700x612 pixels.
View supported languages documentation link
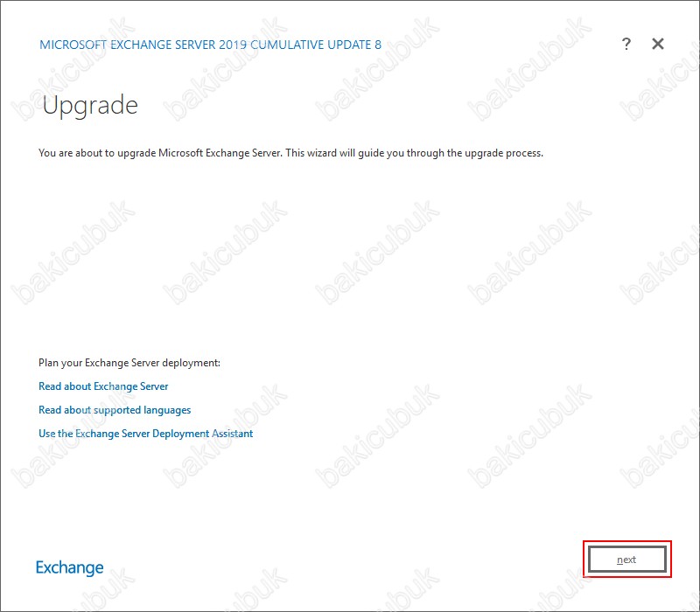115,410
